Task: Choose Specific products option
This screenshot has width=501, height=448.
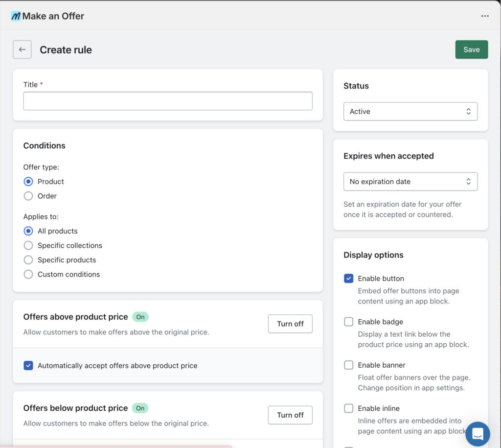Action: 28,260
